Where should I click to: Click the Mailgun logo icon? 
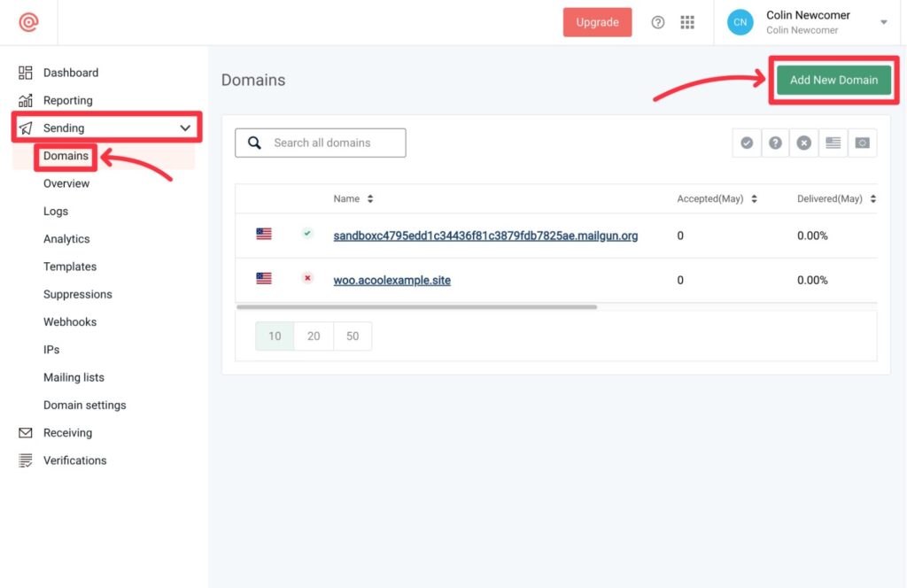click(x=28, y=22)
